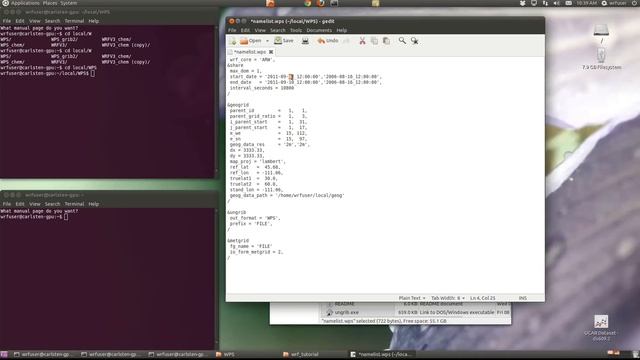The image size is (640, 360).
Task: Select the *namelist.wps document tab
Action: (x=250, y=52)
